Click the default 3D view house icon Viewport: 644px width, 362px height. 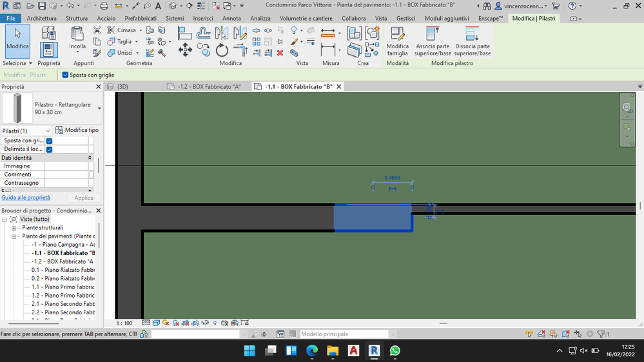click(x=173, y=6)
